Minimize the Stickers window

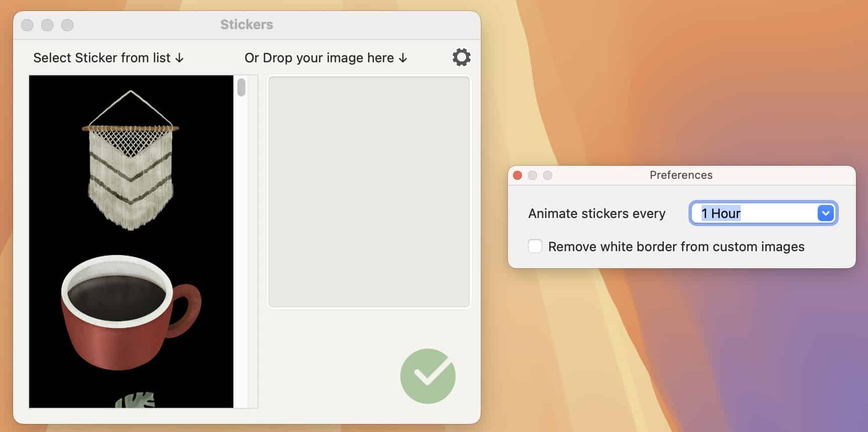(x=47, y=25)
